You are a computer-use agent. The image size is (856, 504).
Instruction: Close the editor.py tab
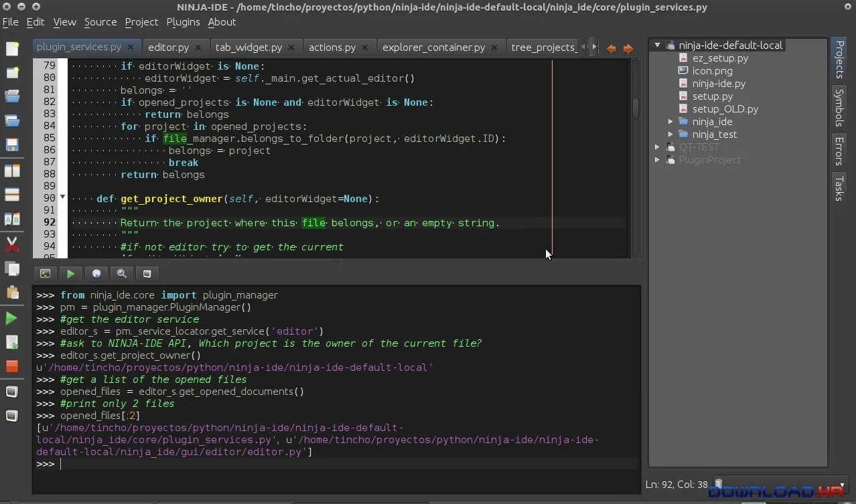(x=200, y=48)
